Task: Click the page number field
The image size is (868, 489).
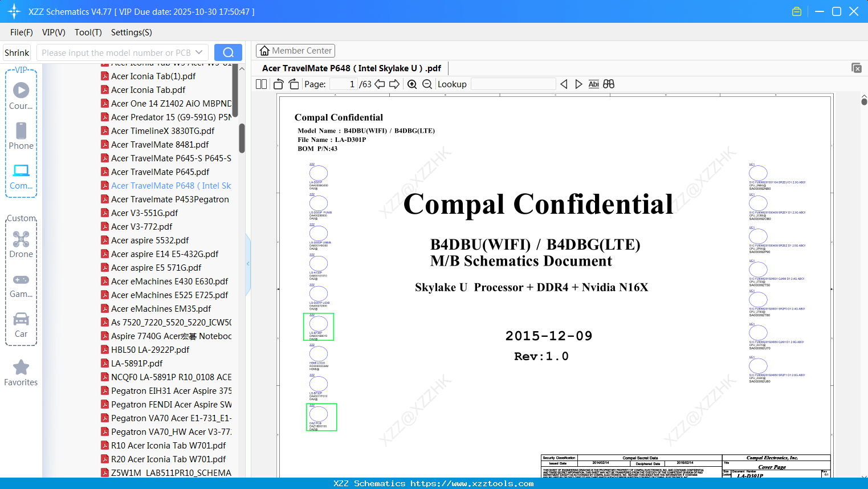Action: point(344,84)
